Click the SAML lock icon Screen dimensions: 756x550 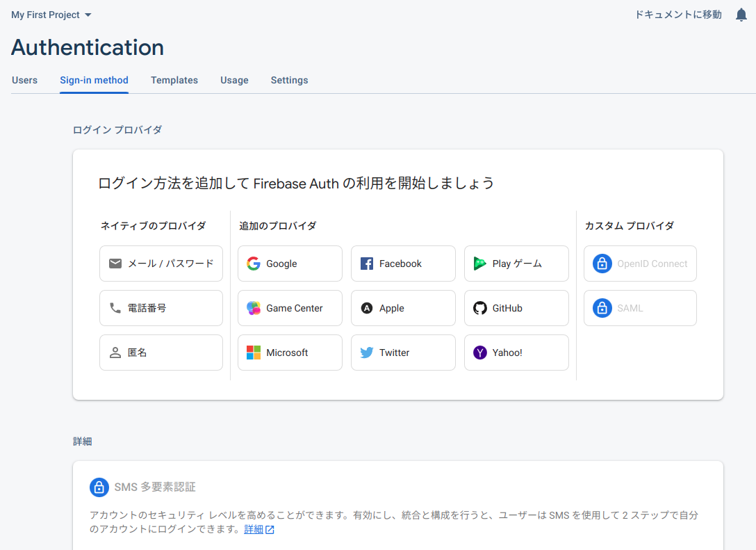coord(602,308)
